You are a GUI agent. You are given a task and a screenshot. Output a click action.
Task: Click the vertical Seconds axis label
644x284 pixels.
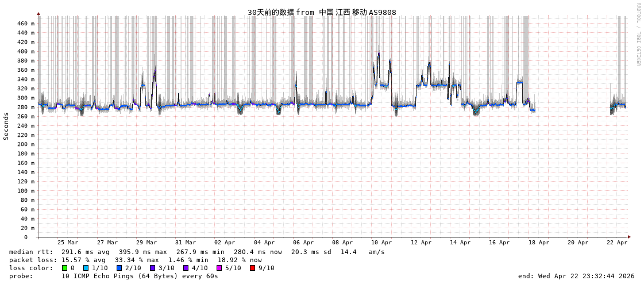click(6, 126)
